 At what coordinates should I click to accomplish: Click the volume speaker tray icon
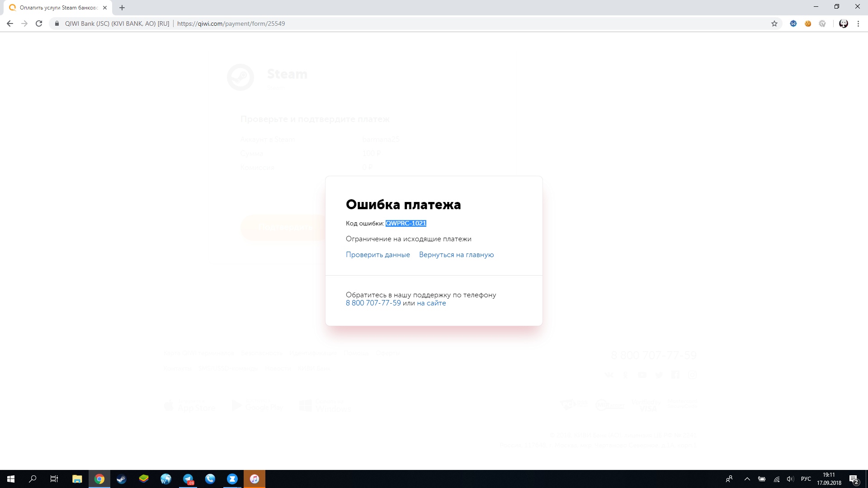790,479
